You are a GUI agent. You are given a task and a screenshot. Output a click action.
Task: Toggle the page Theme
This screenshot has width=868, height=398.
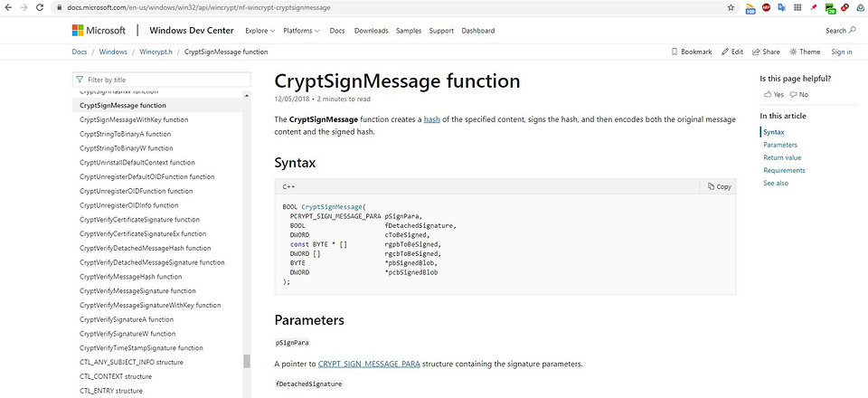805,52
